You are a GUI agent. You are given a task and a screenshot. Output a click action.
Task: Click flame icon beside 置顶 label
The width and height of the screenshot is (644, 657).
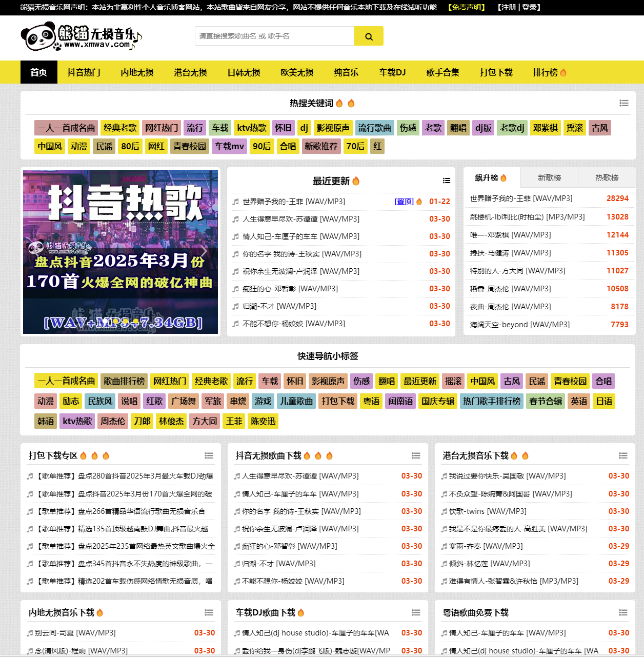point(419,202)
